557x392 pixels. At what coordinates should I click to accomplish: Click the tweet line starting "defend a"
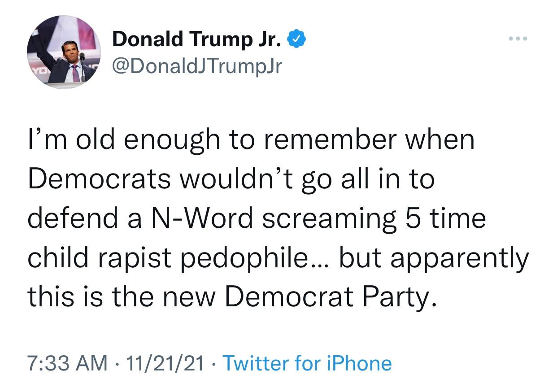(257, 219)
